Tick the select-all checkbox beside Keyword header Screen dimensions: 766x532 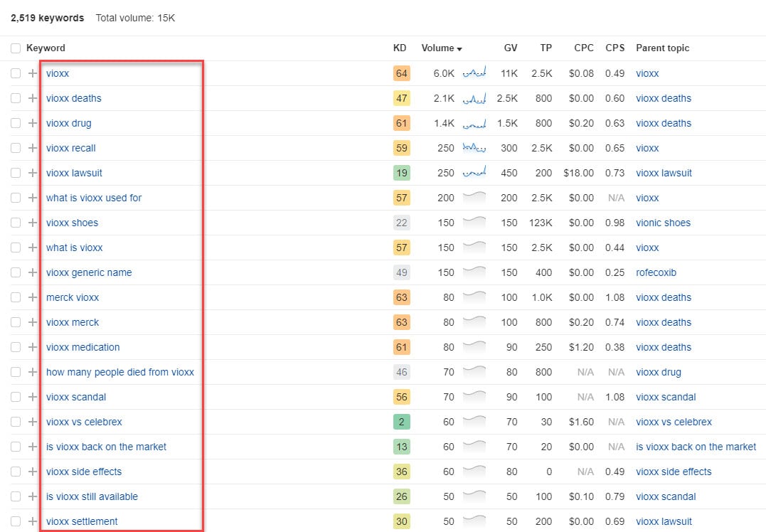click(16, 48)
